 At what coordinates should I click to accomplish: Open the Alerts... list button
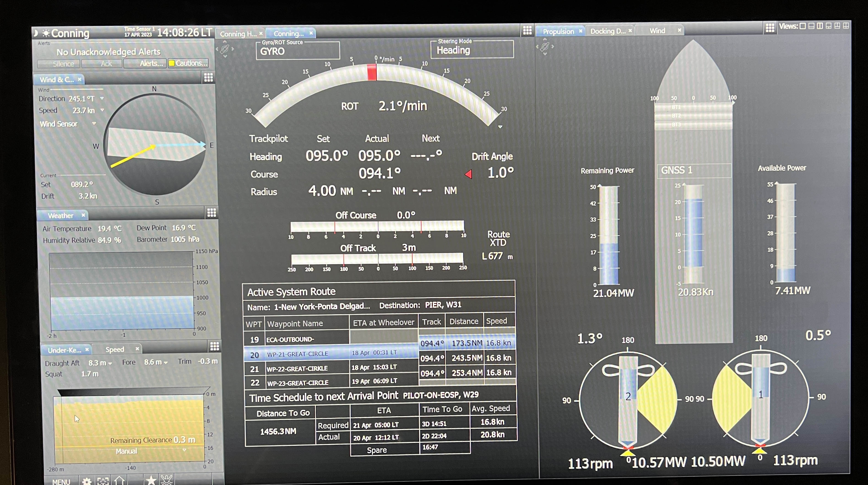pyautogui.click(x=145, y=63)
